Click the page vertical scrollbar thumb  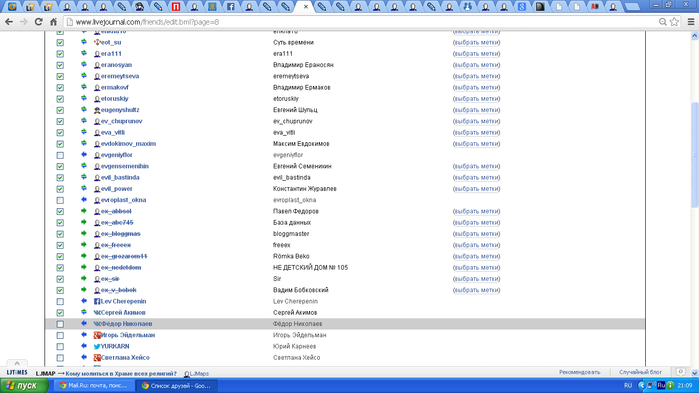[695, 155]
